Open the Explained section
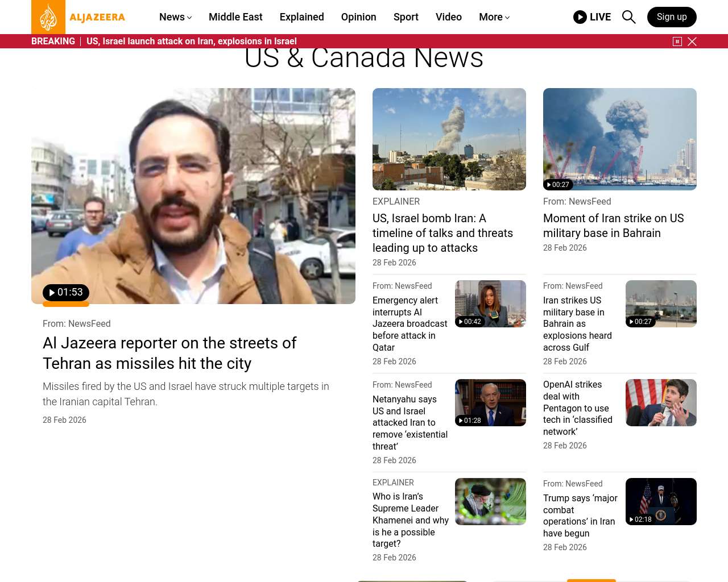 point(302,17)
